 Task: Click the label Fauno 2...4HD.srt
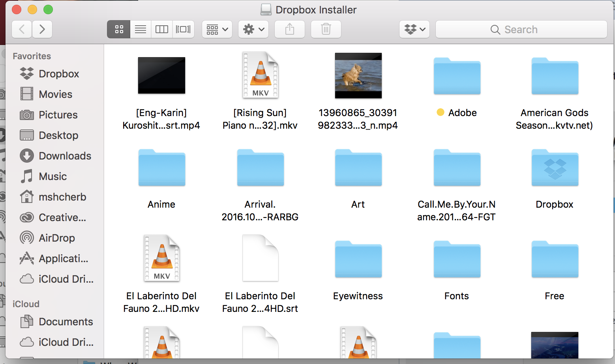click(260, 309)
